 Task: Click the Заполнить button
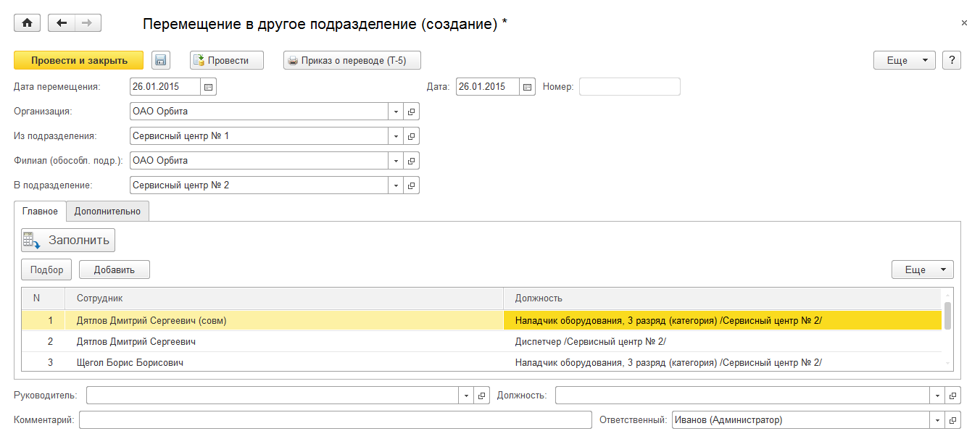pos(68,241)
